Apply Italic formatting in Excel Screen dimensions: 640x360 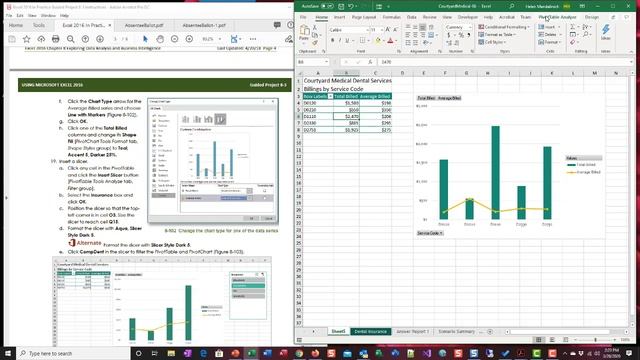(340, 40)
